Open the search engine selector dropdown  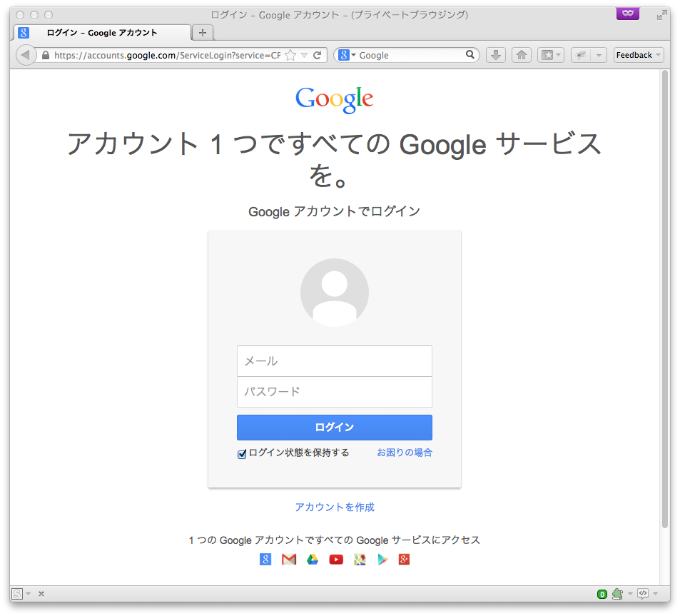click(x=347, y=55)
